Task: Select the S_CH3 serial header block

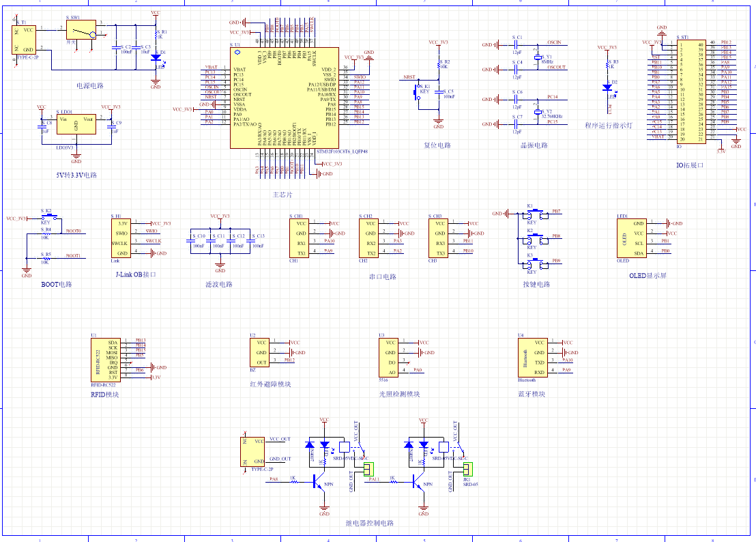Action: pos(438,239)
